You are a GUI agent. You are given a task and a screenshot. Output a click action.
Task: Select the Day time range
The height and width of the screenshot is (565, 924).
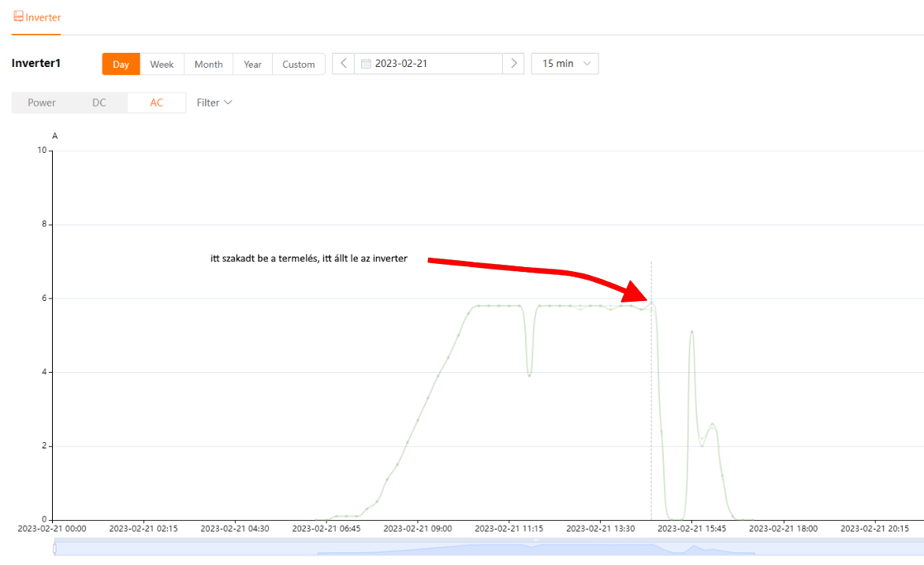[121, 65]
